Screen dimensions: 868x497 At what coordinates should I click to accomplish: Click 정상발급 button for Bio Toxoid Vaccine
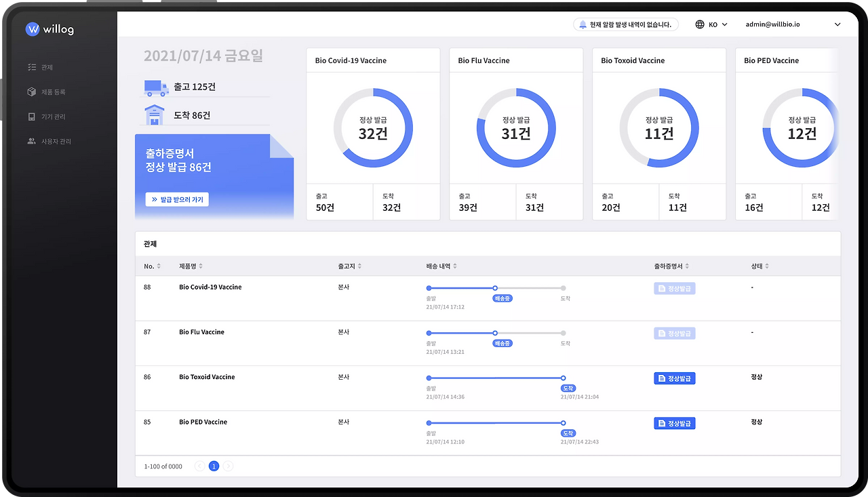pos(675,378)
